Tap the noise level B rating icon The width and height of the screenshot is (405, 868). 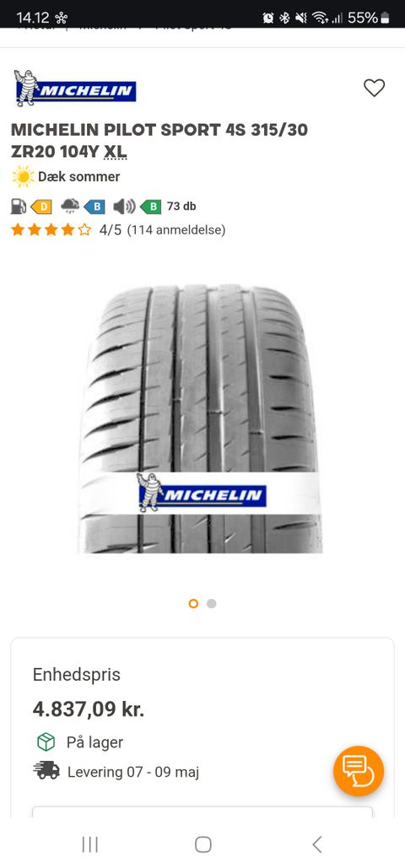coord(150,207)
